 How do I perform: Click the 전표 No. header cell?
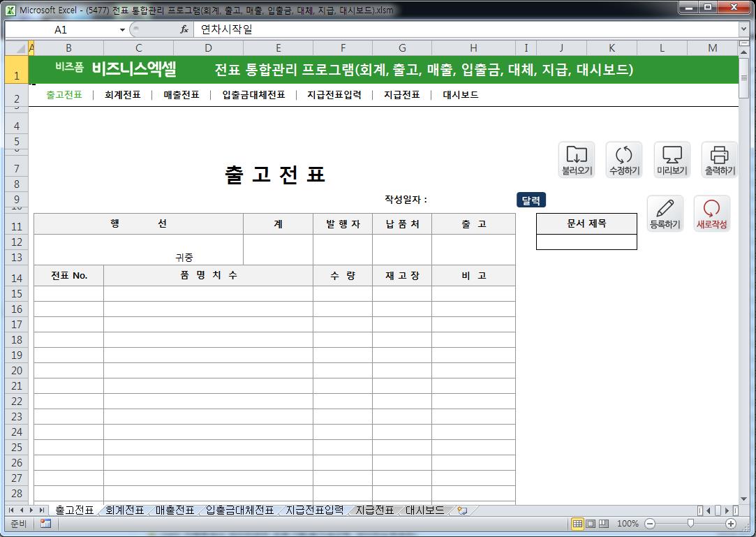pyautogui.click(x=69, y=276)
